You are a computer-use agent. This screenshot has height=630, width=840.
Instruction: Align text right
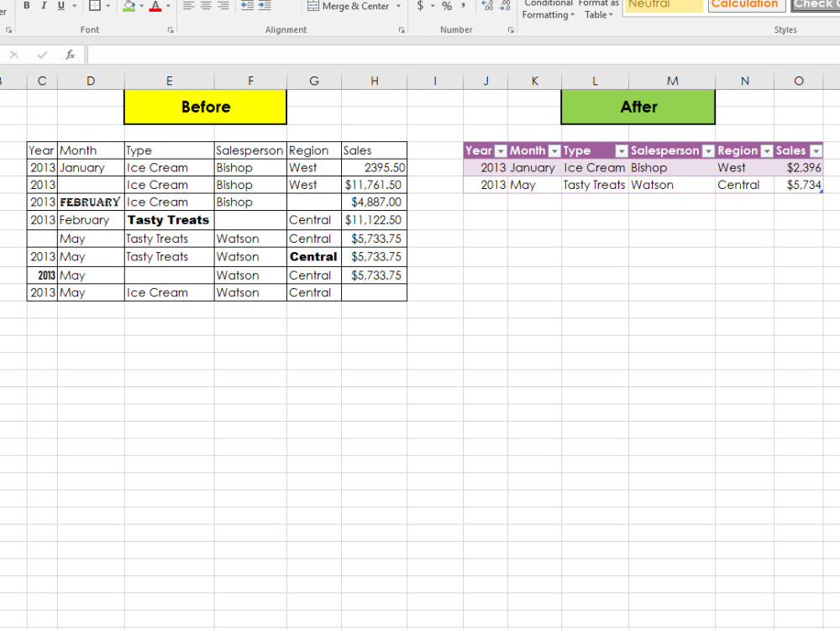[x=223, y=6]
